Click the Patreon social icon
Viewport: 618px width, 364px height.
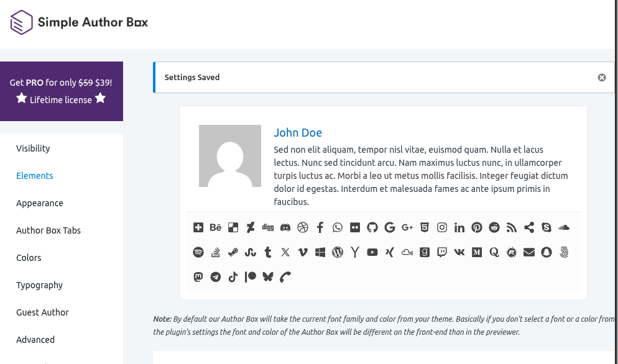(x=251, y=277)
